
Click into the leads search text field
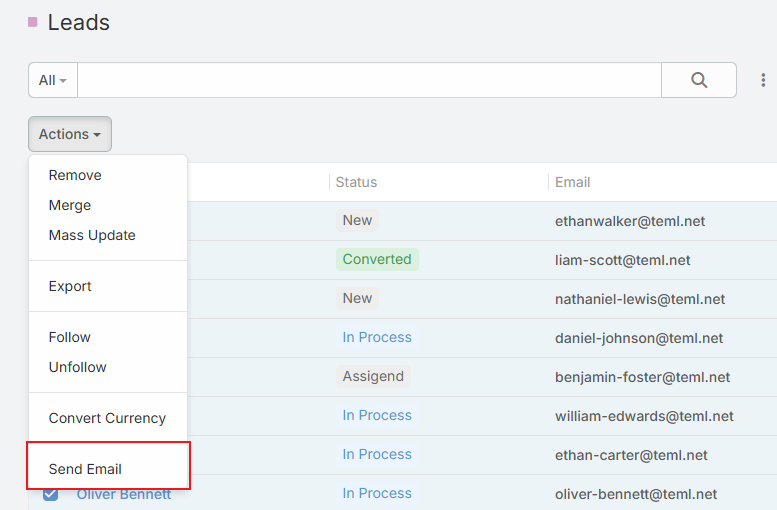(x=369, y=80)
